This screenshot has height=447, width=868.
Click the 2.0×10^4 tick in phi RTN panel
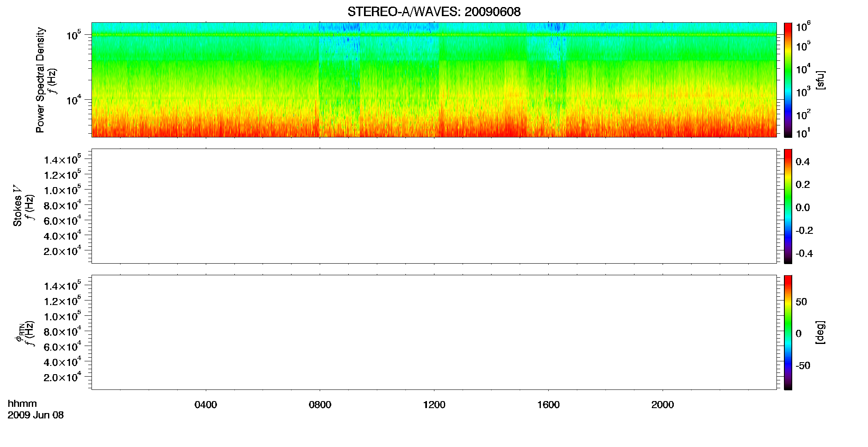[x=63, y=377]
